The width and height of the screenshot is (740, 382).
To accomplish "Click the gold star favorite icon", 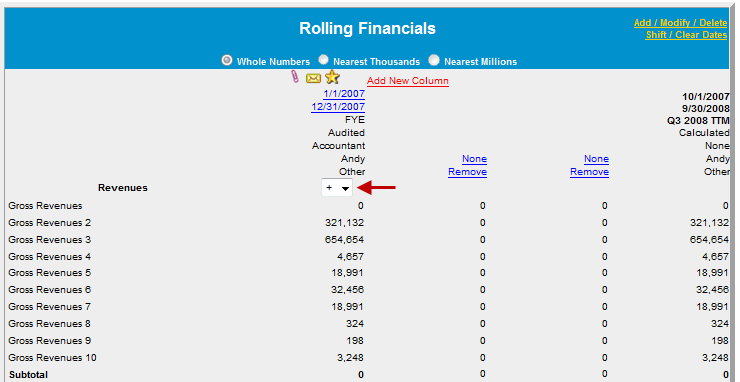I will (x=332, y=76).
